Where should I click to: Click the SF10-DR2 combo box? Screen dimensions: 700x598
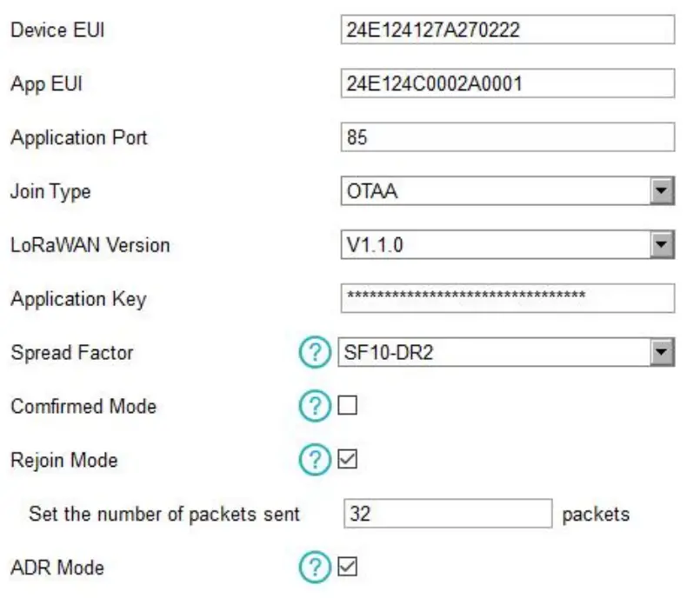[x=491, y=353]
